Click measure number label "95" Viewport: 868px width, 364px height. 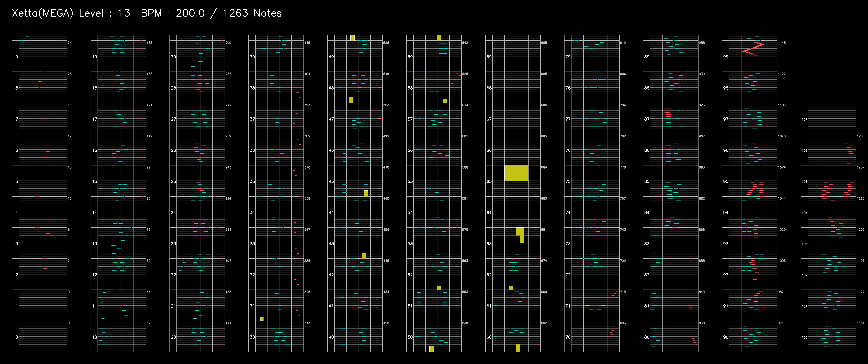click(726, 181)
